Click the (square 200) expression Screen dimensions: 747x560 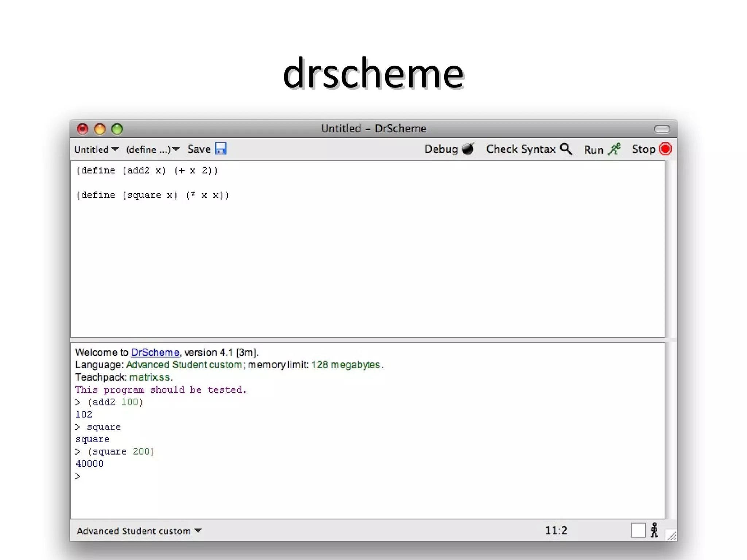point(121,451)
